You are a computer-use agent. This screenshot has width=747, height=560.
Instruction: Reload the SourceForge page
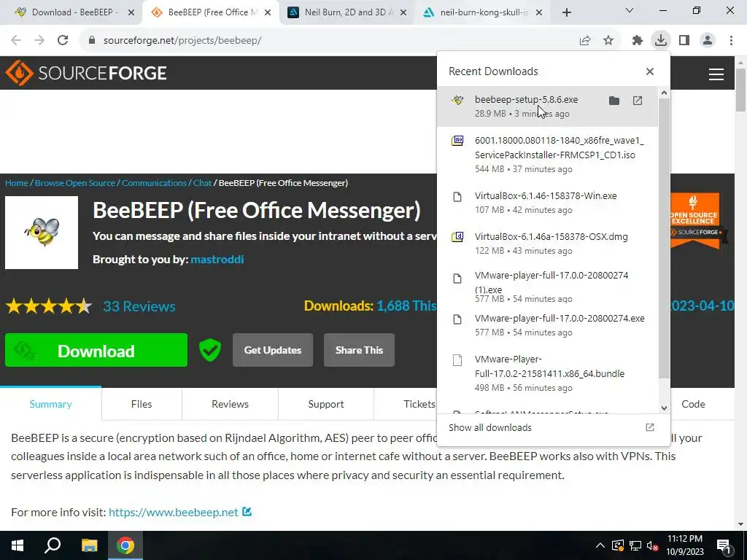(63, 40)
